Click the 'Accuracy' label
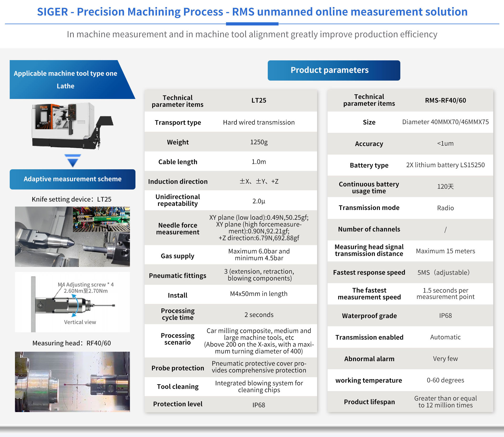This screenshot has width=504, height=437. click(369, 144)
